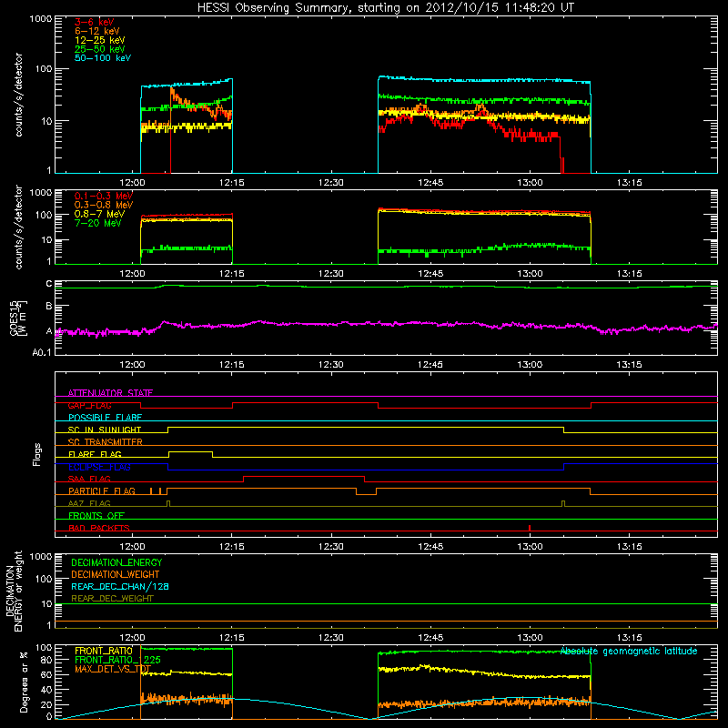The image size is (728, 728).
Task: Select the BAD_PACKETS flag label
Action: (99, 528)
